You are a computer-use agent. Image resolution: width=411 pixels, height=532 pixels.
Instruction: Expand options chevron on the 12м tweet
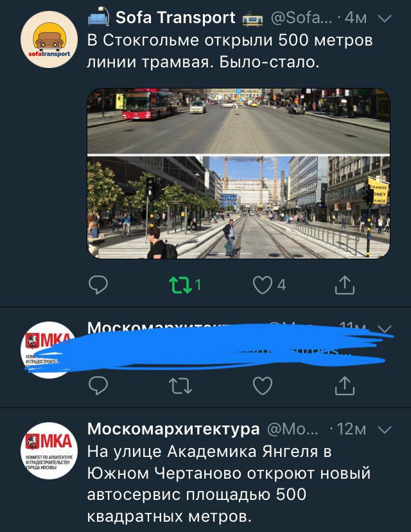click(x=385, y=430)
